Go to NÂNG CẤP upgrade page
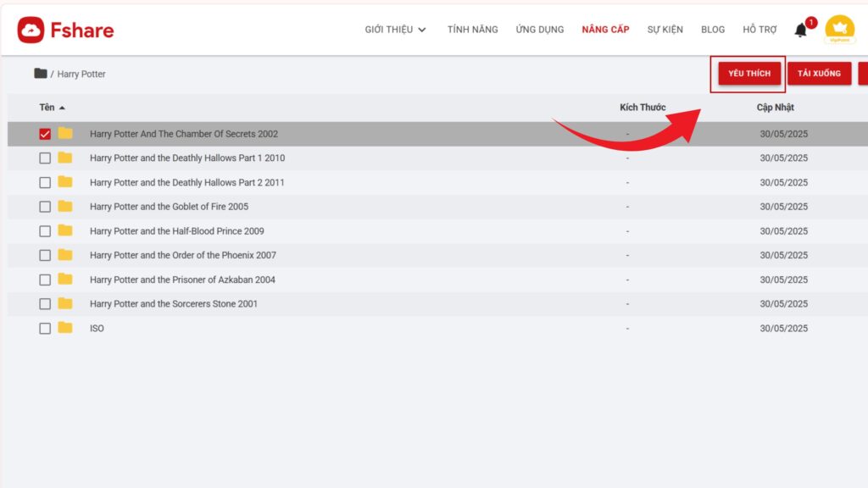868x488 pixels. [x=605, y=30]
